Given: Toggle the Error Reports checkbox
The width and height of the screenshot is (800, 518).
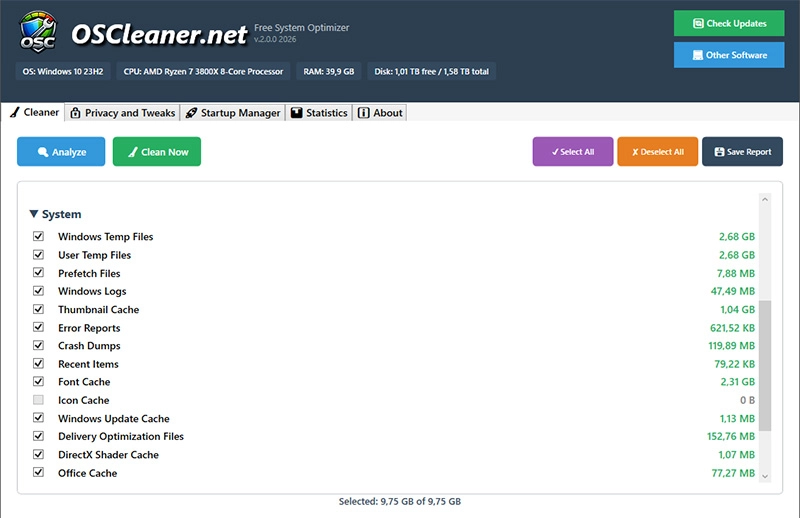Looking at the screenshot, I should coord(38,327).
